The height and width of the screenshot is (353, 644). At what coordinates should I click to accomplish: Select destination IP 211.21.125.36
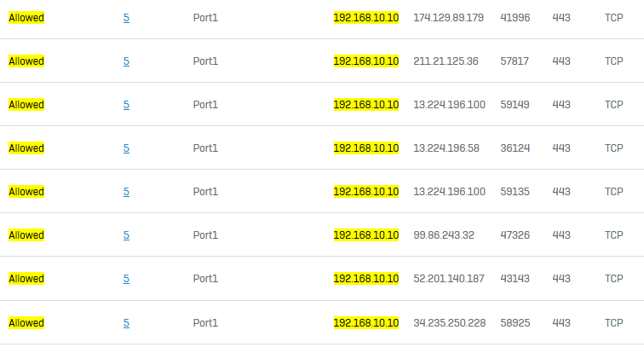(x=446, y=61)
